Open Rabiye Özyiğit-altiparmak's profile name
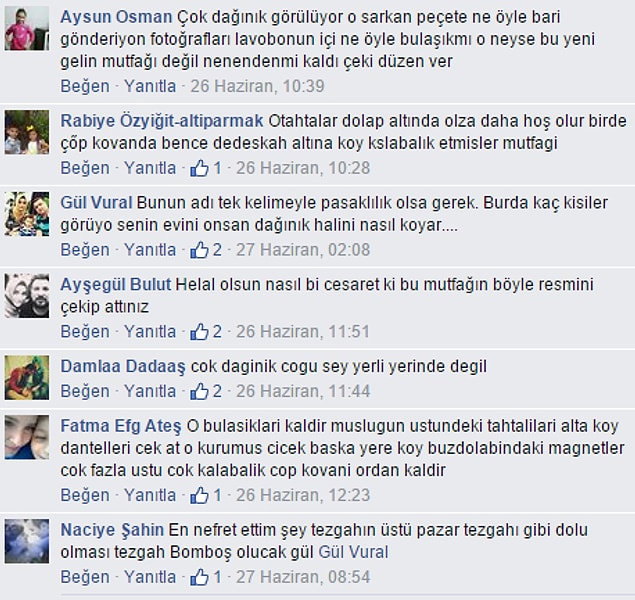635x600 pixels. tap(162, 121)
